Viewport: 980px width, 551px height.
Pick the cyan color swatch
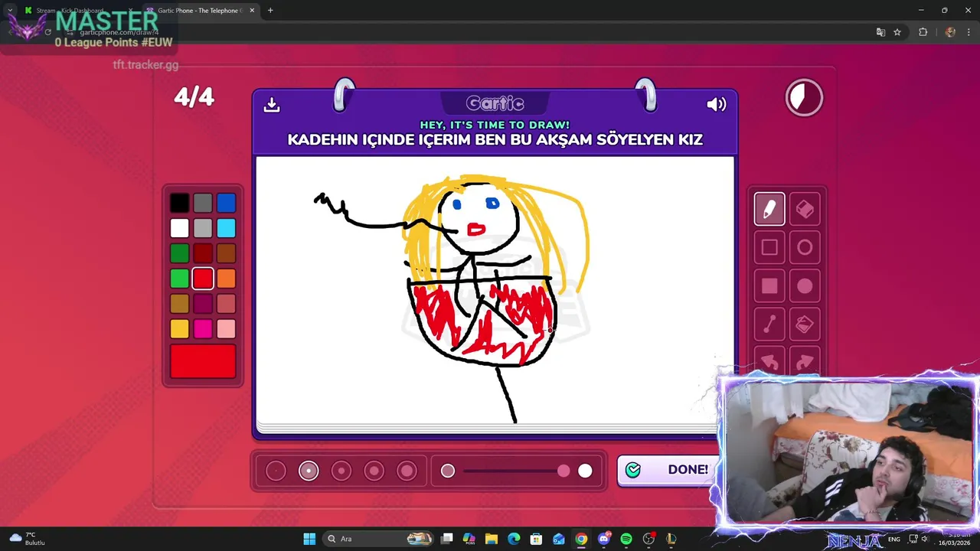226,228
